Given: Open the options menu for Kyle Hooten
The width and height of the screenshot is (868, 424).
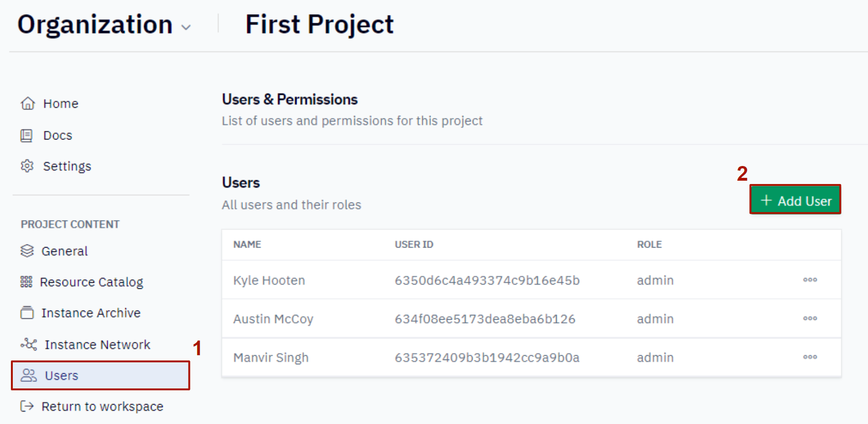Looking at the screenshot, I should [810, 280].
